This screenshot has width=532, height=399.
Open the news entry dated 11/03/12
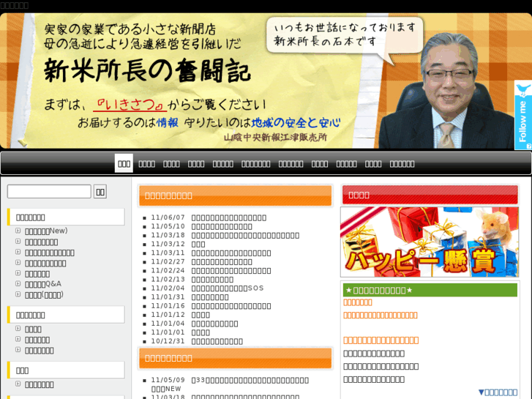(198, 244)
